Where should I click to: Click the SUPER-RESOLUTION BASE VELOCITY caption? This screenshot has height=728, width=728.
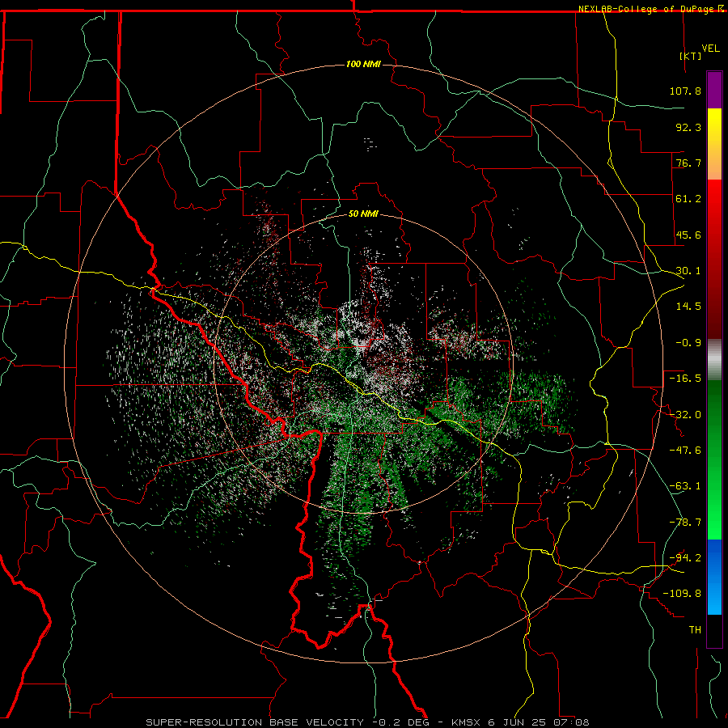click(255, 722)
